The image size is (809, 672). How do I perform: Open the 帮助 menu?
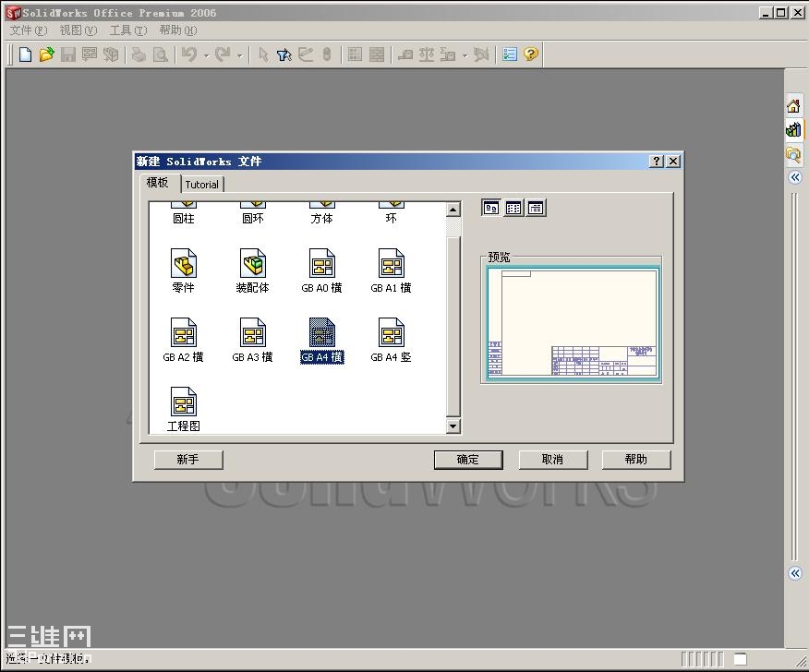click(178, 30)
